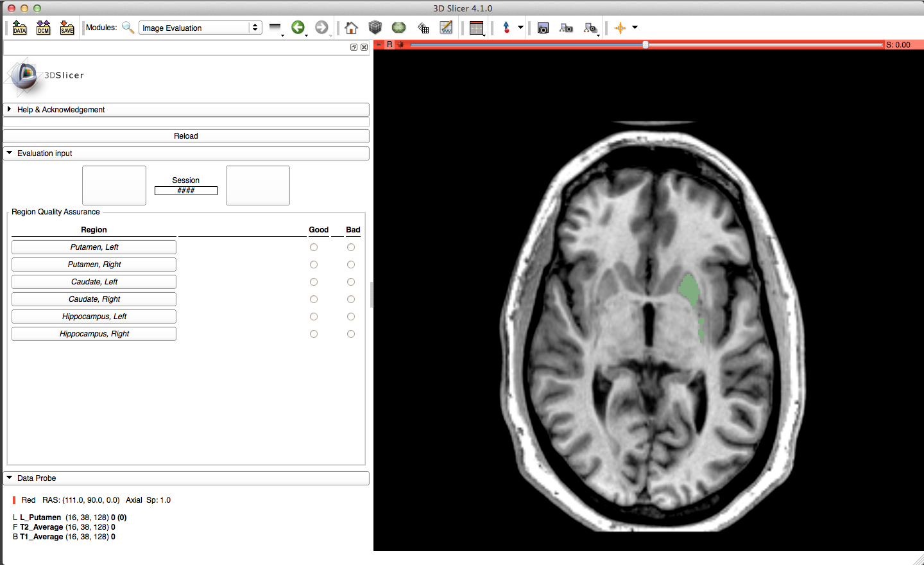Mark Caudate, Right as Bad
The height and width of the screenshot is (565, 924).
click(351, 299)
